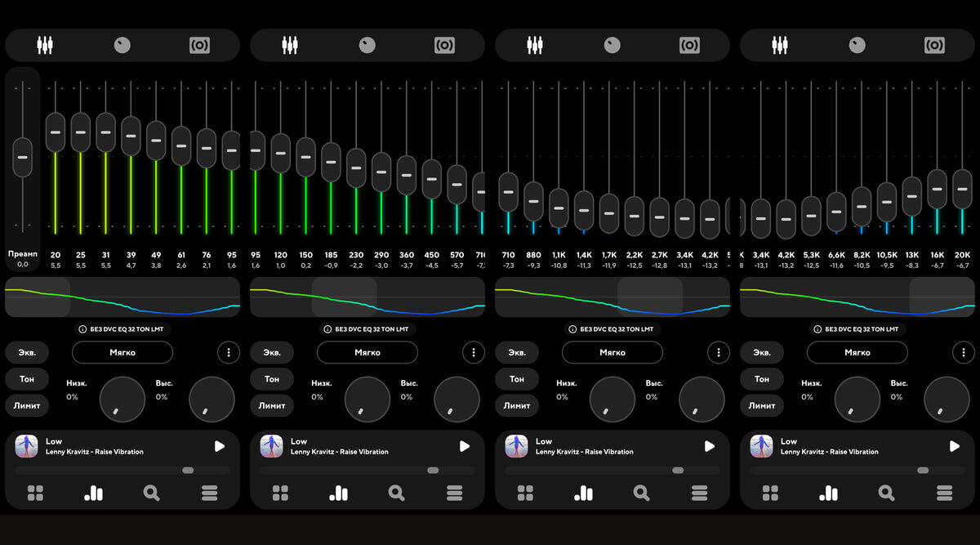Toggle the Экв. switch in the leftmost panel

tap(27, 353)
